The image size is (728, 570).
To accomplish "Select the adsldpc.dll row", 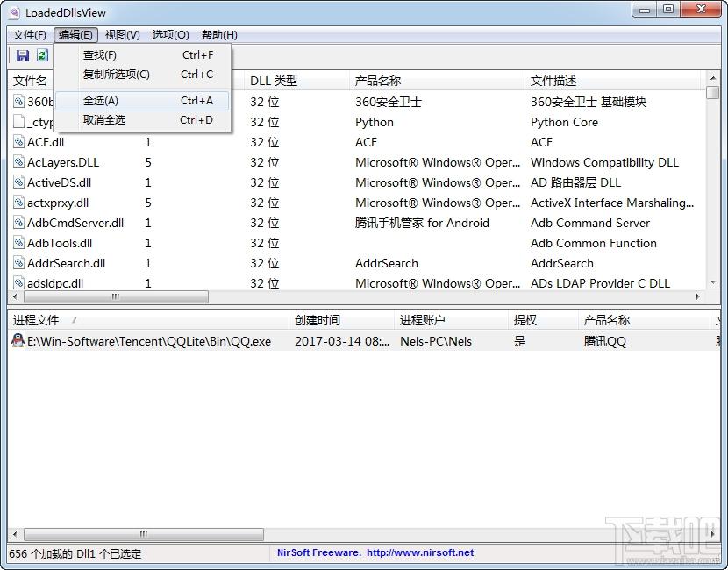I will [357, 282].
